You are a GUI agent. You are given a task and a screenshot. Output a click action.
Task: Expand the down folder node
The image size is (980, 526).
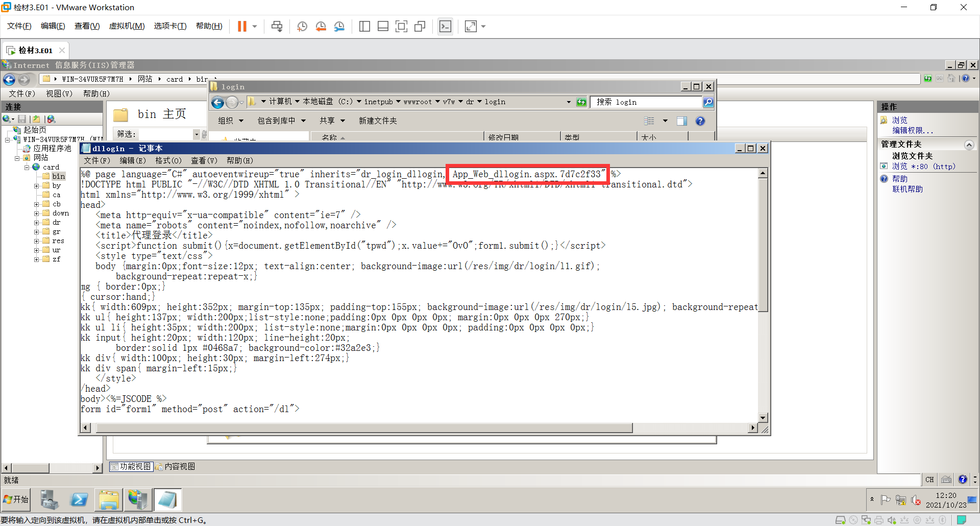pyautogui.click(x=37, y=213)
